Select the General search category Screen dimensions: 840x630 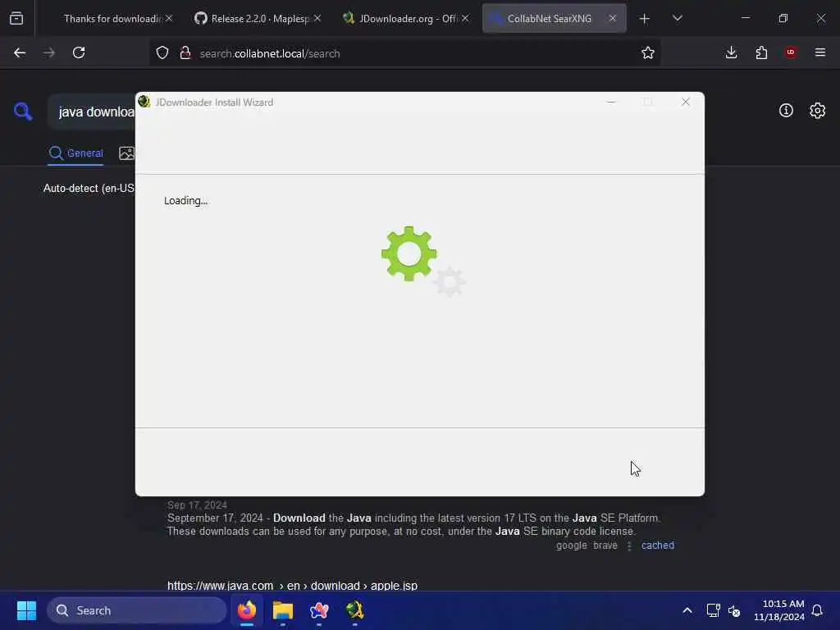75,153
